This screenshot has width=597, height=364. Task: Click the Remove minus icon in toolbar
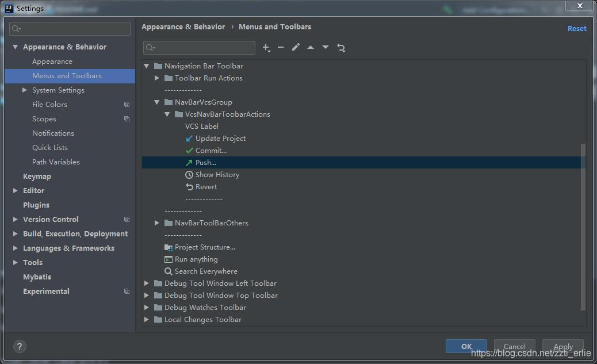[x=281, y=48]
